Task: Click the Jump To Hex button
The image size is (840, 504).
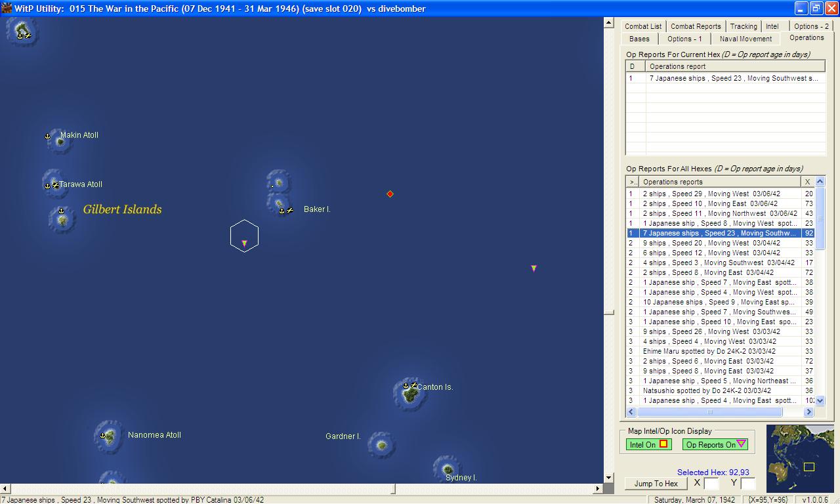Action: point(656,484)
